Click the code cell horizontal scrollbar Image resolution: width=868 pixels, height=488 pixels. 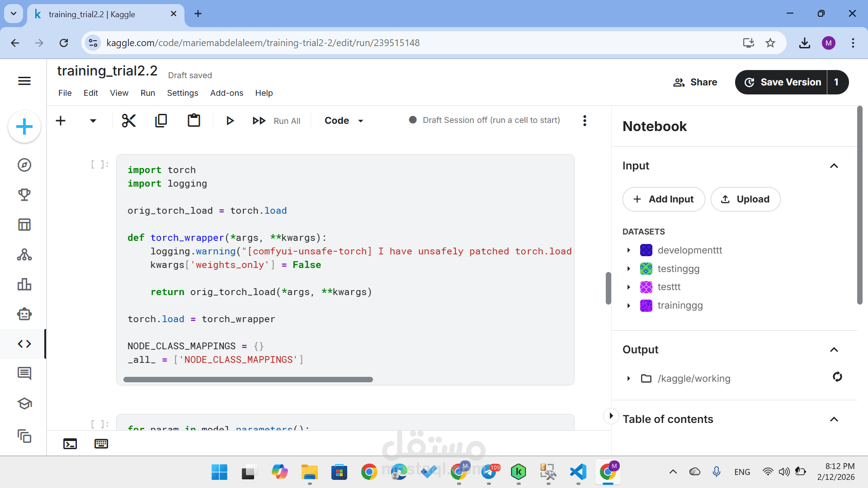(x=248, y=380)
